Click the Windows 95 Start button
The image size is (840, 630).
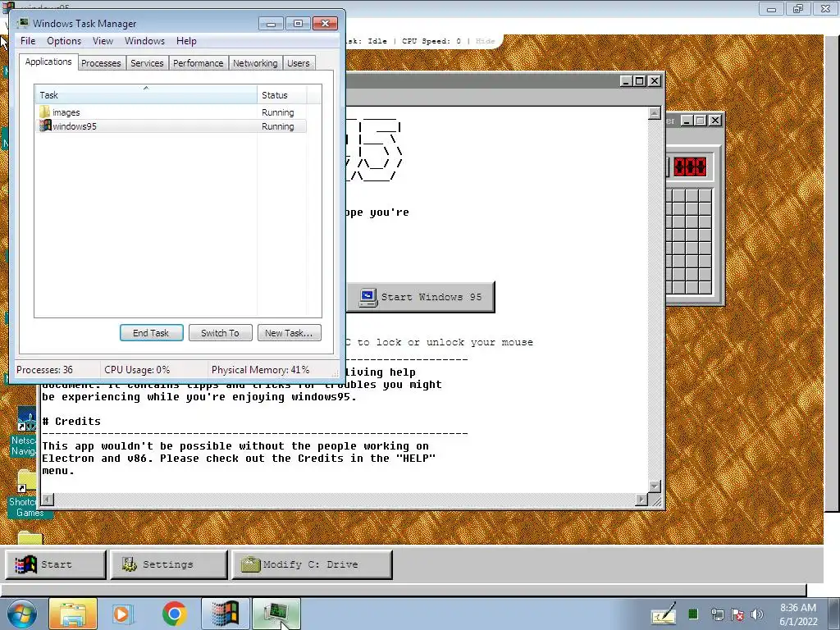tap(56, 564)
